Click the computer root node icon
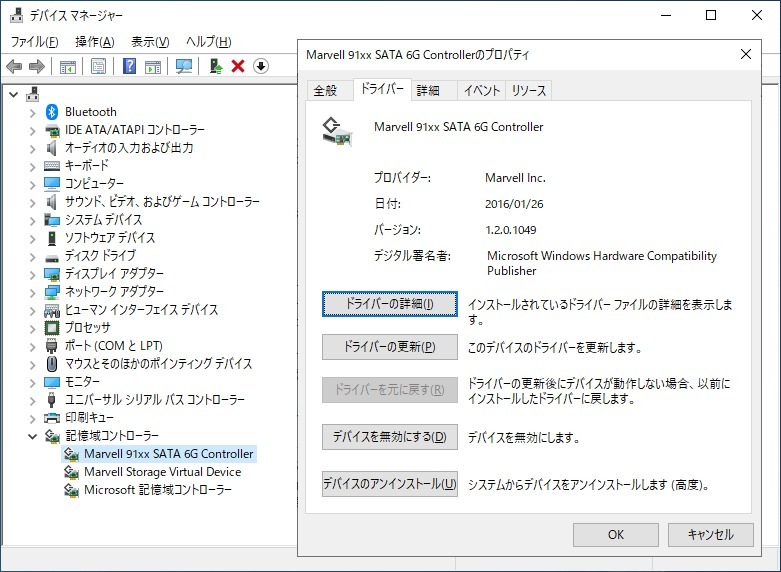 point(33,94)
